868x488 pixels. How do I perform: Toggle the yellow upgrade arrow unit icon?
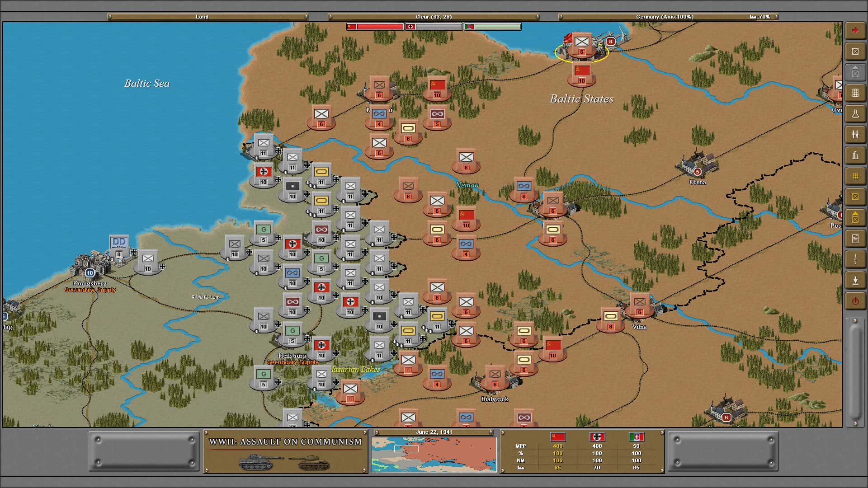click(855, 218)
